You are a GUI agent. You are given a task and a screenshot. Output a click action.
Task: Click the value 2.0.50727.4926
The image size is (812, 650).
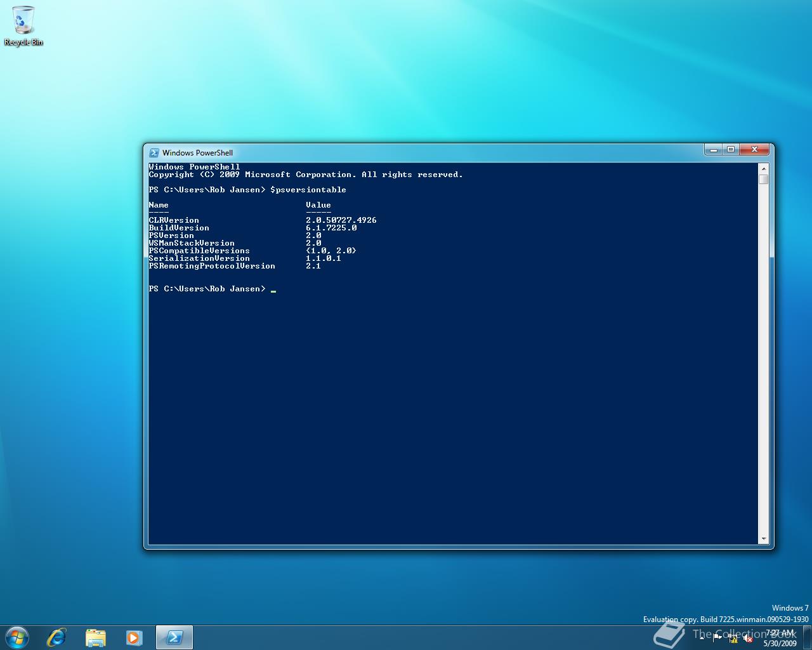341,220
